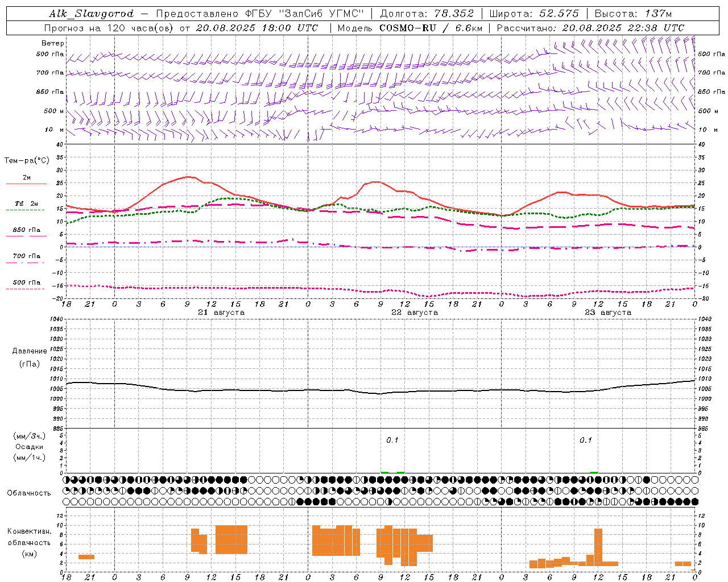Click the 'Конвективн.' convective cloud label
This screenshot has height=582, width=728.
30,531
